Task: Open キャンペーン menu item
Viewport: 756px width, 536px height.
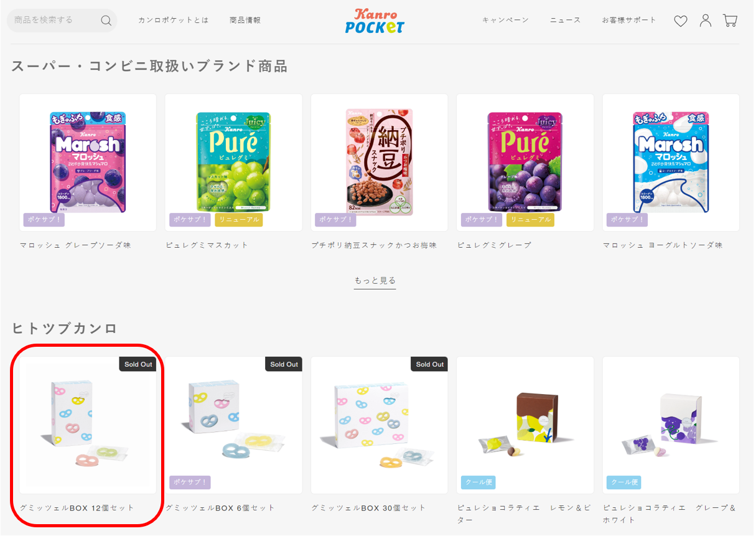Action: [505, 21]
